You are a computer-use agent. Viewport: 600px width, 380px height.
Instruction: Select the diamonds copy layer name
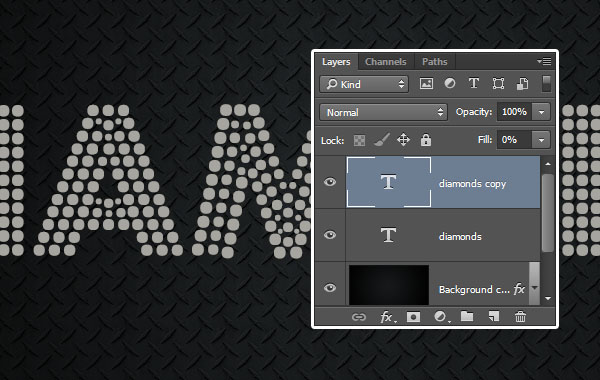coord(473,184)
